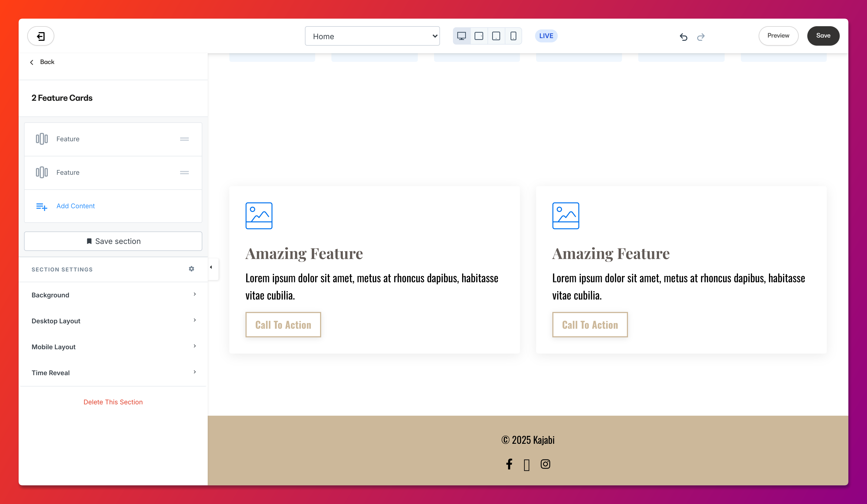Viewport: 867px width, 504px height.
Task: Expand Desktop Layout settings
Action: [113, 321]
